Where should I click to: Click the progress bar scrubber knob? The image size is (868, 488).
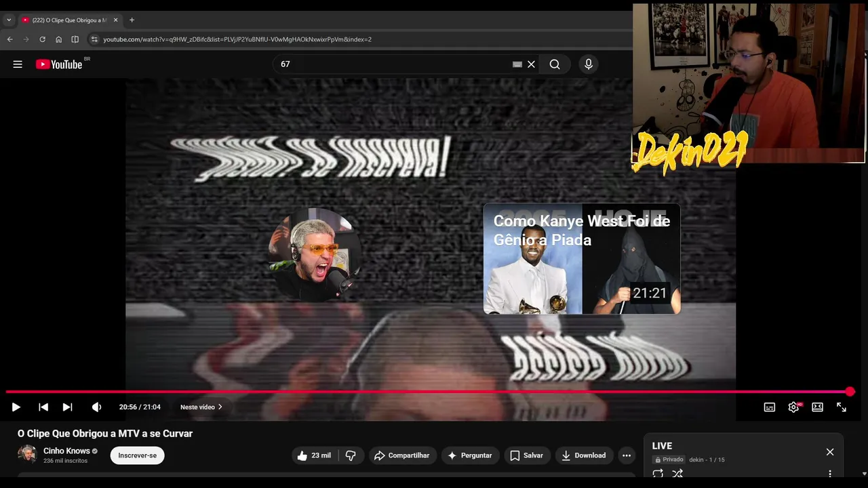pos(850,392)
